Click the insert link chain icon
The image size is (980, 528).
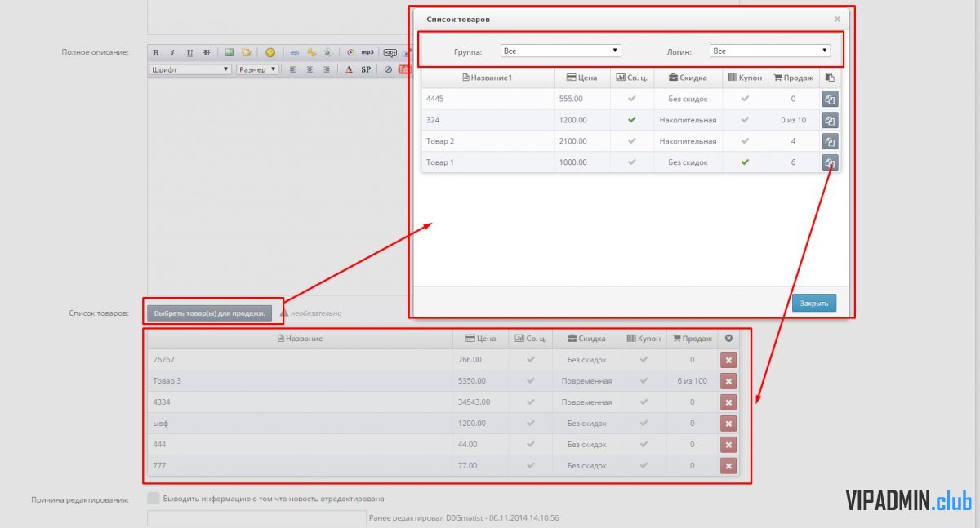point(295,53)
